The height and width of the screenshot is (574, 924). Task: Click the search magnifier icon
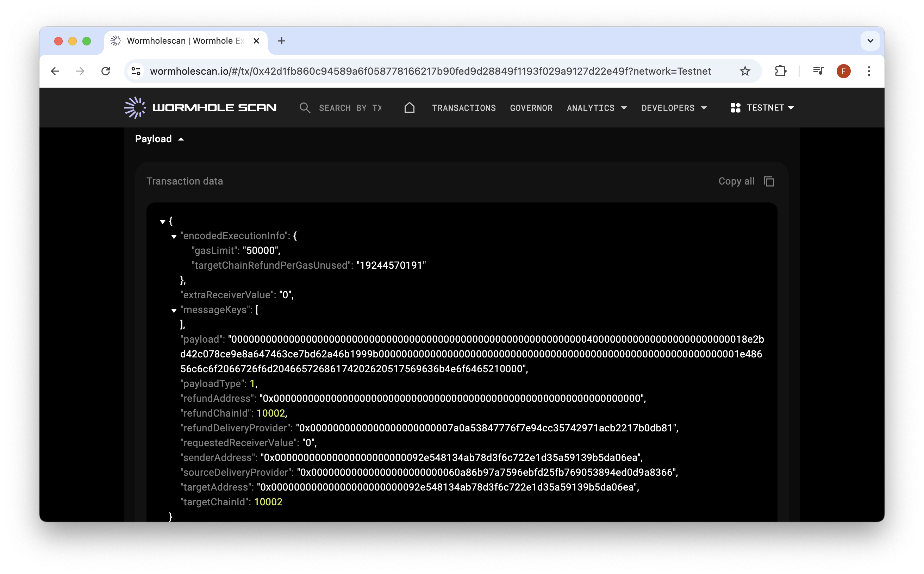click(x=305, y=108)
